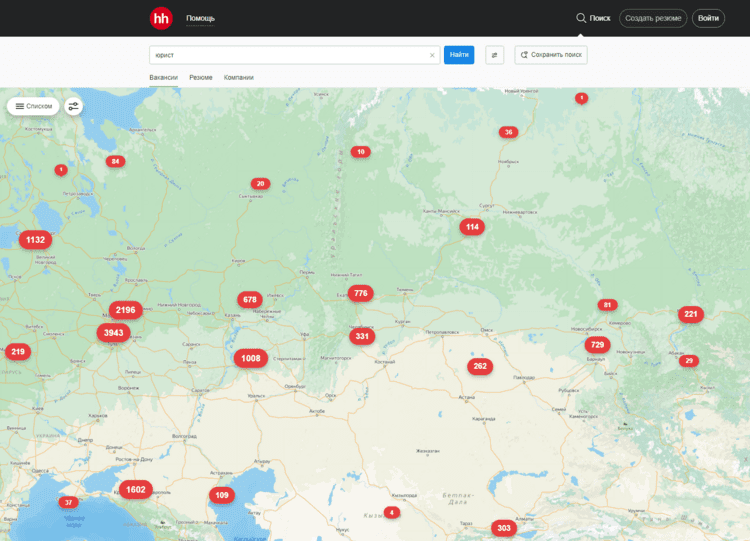Viewport: 750px width, 541px height.
Task: Click the Войти login button
Action: [708, 18]
